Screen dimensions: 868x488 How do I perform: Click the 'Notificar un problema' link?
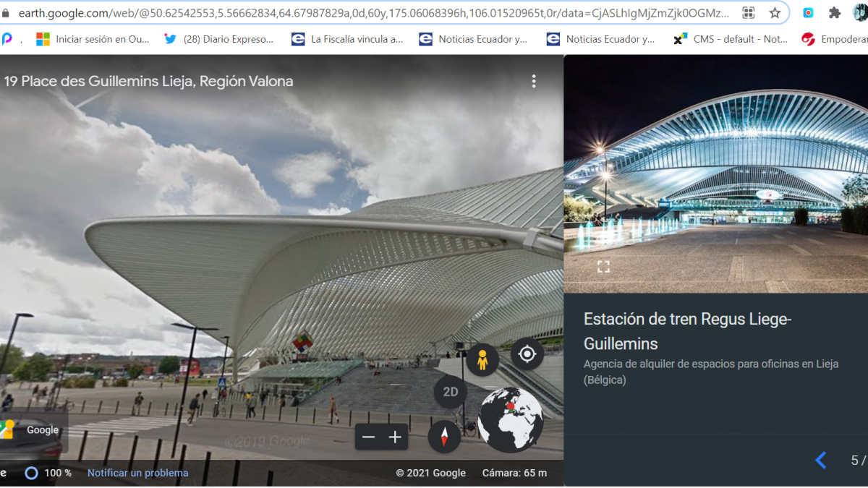point(137,473)
